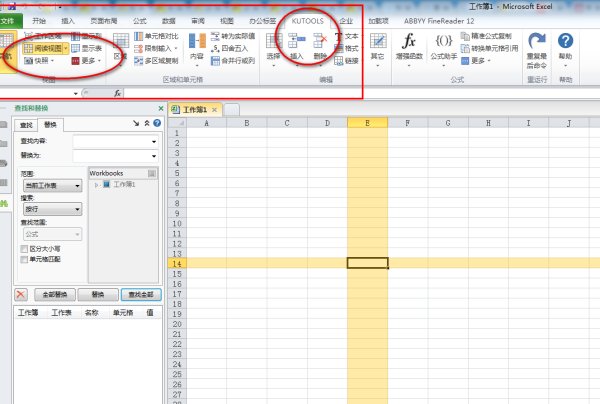Viewport: 600px width, 404px height.
Task: Open the 其它 more tools button
Action: click(x=378, y=49)
